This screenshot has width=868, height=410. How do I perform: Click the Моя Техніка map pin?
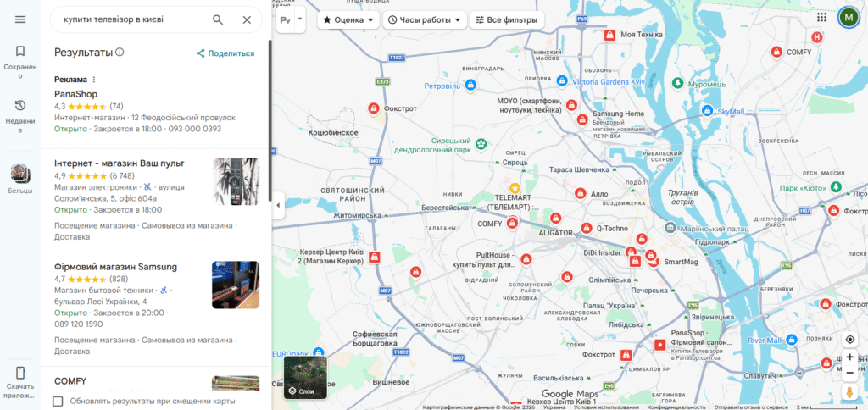609,35
